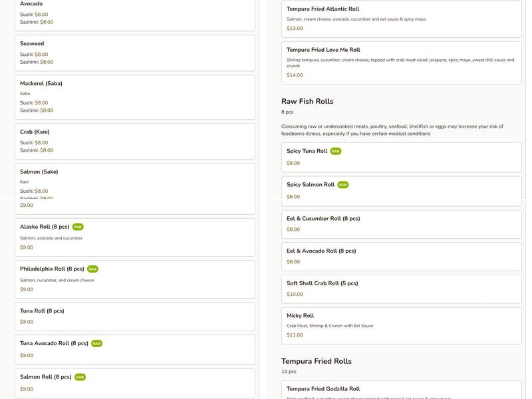Image resolution: width=532 pixels, height=399 pixels.
Task: Click the RAW badge next to Philadelphia Roll
Action: pyautogui.click(x=92, y=269)
